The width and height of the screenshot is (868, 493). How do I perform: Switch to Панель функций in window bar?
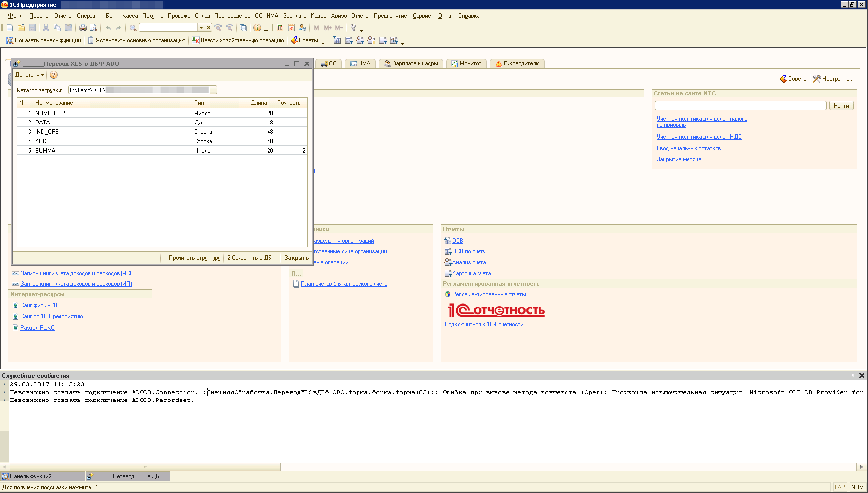coord(42,476)
